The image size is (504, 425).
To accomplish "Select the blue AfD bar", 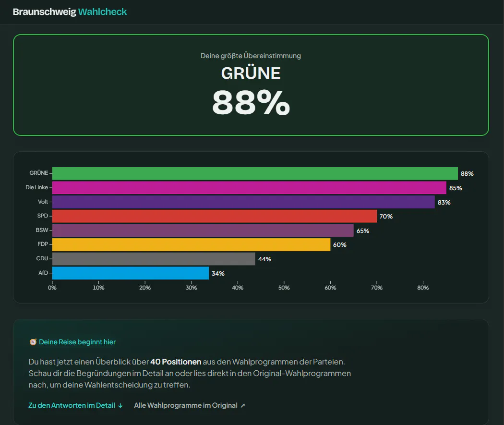I will [131, 273].
